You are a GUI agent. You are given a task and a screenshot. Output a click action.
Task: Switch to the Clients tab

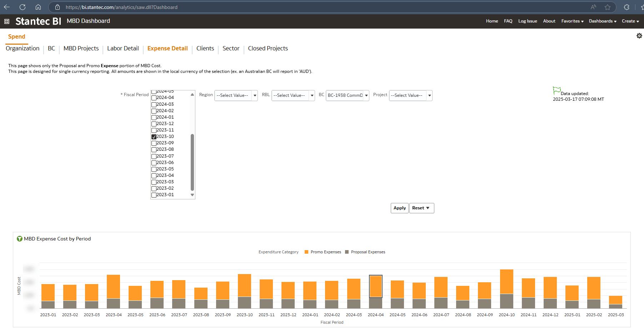pos(205,48)
